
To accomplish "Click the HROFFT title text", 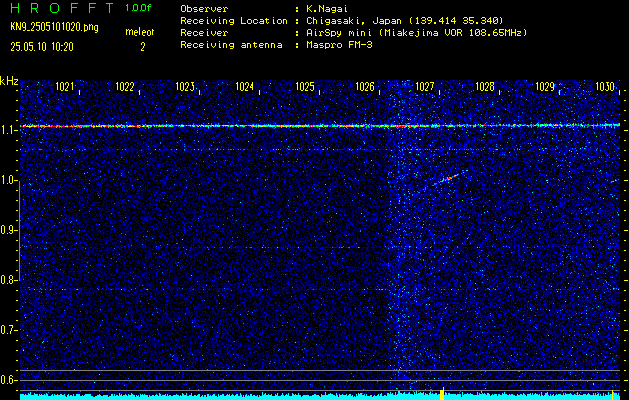I will [62, 8].
